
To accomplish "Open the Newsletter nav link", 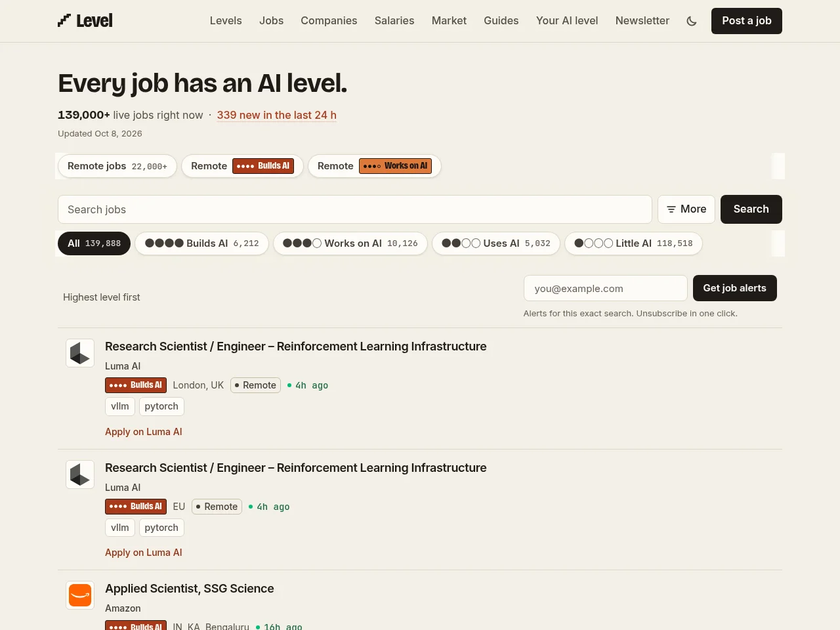I will click(x=642, y=21).
